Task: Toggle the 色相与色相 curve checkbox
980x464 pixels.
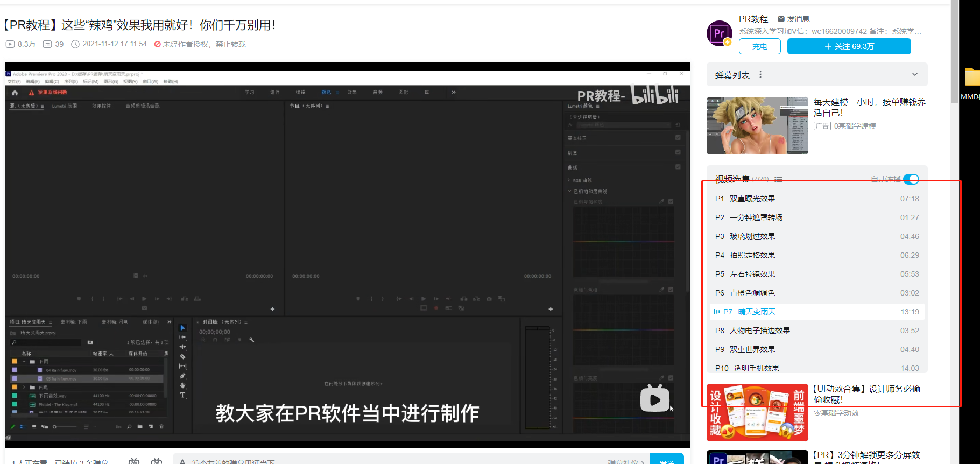Action: pos(671,290)
